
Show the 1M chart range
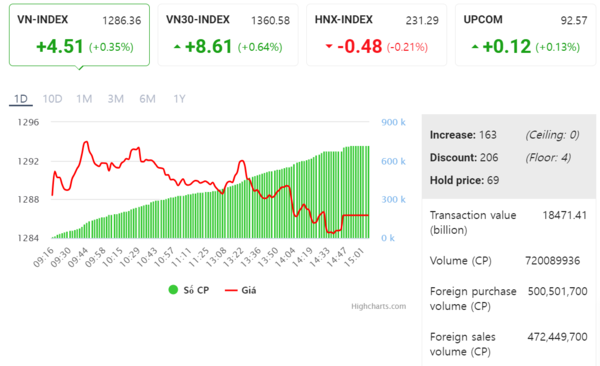[x=84, y=99]
